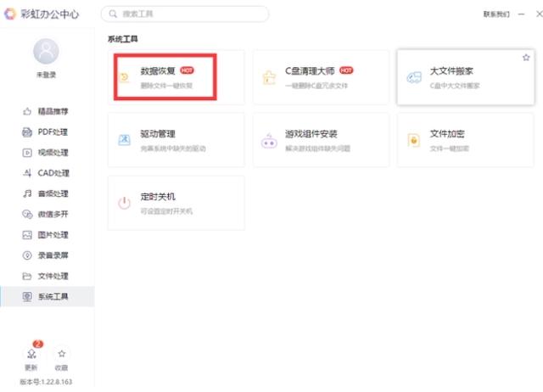The image size is (543, 392).
Task: Select the active 系统工具 sidebar item
Action: coord(48,296)
